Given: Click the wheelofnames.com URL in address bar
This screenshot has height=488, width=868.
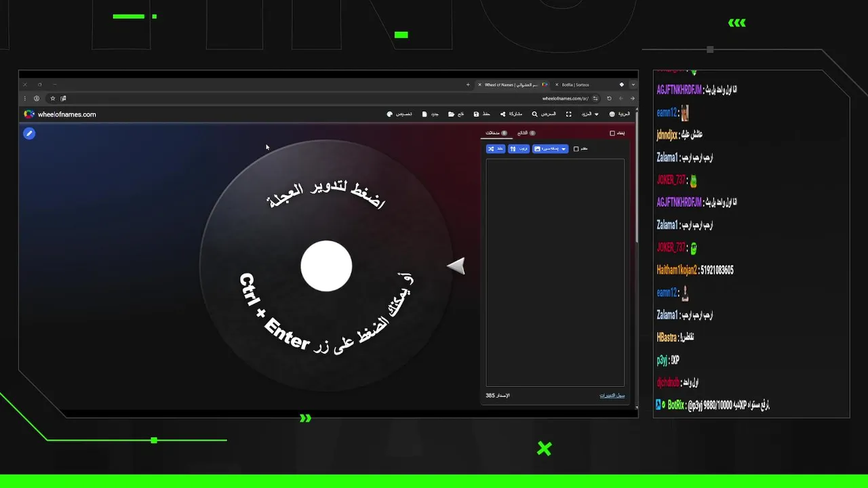Looking at the screenshot, I should pyautogui.click(x=566, y=98).
